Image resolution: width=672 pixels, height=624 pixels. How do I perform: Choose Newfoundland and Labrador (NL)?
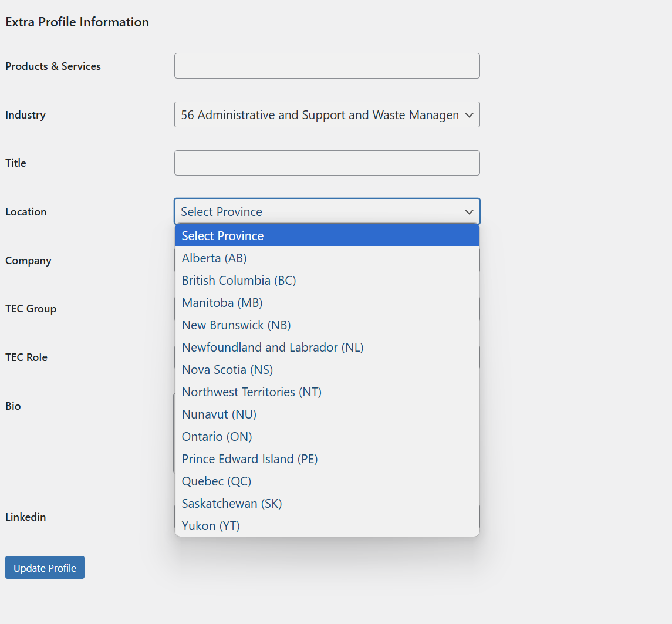tap(272, 348)
